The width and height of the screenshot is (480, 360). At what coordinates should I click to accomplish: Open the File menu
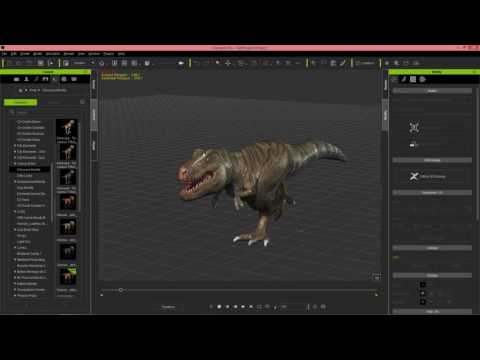pyautogui.click(x=4, y=54)
